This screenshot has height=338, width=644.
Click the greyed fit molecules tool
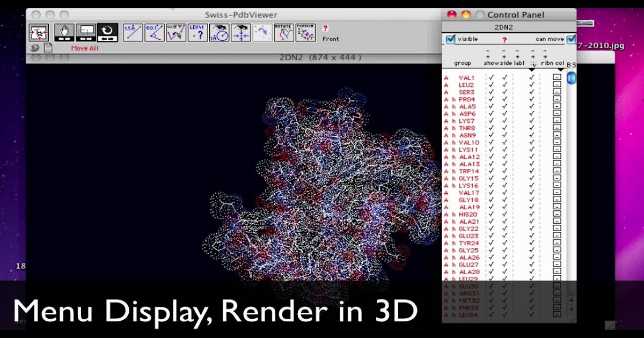[x=262, y=33]
